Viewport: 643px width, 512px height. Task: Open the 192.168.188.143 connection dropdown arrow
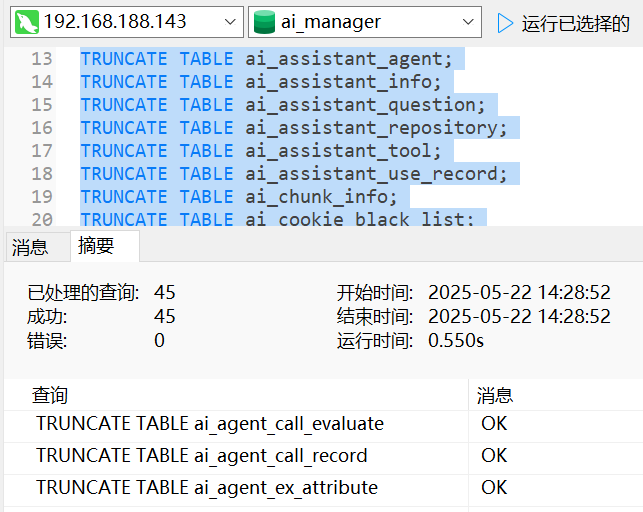point(229,22)
